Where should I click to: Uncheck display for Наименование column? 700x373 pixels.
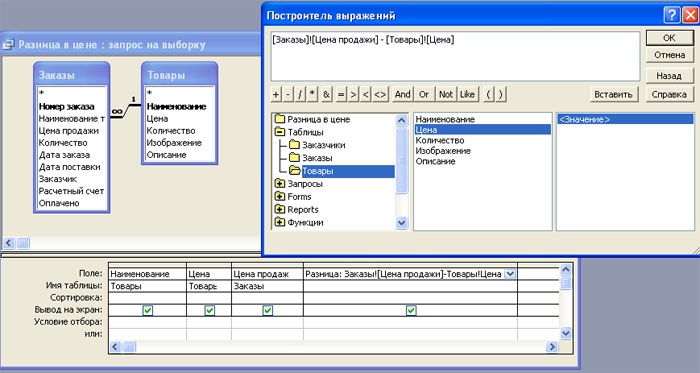pyautogui.click(x=148, y=310)
